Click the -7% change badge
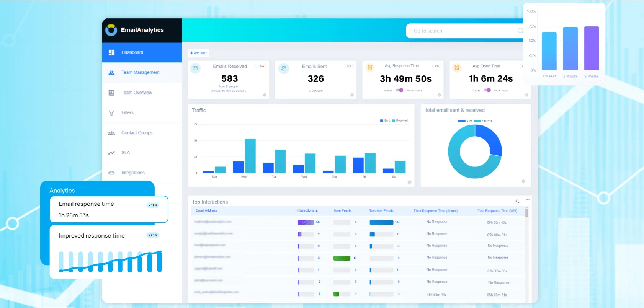The image size is (644, 308). (x=260, y=66)
